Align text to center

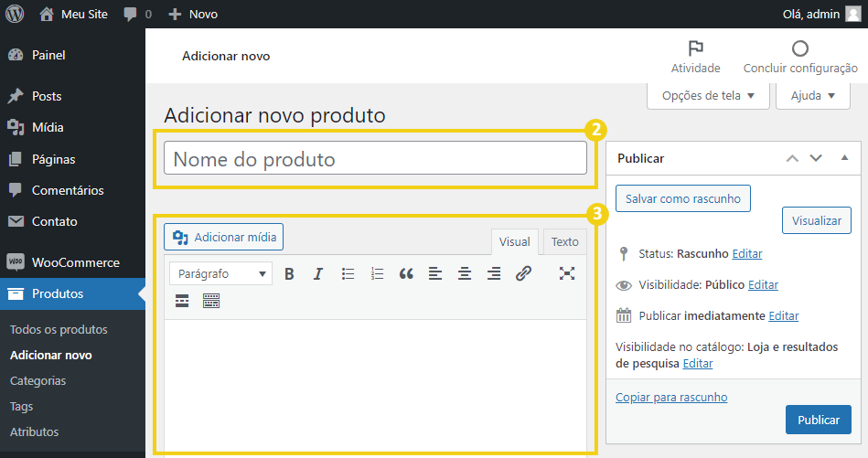pos(465,274)
